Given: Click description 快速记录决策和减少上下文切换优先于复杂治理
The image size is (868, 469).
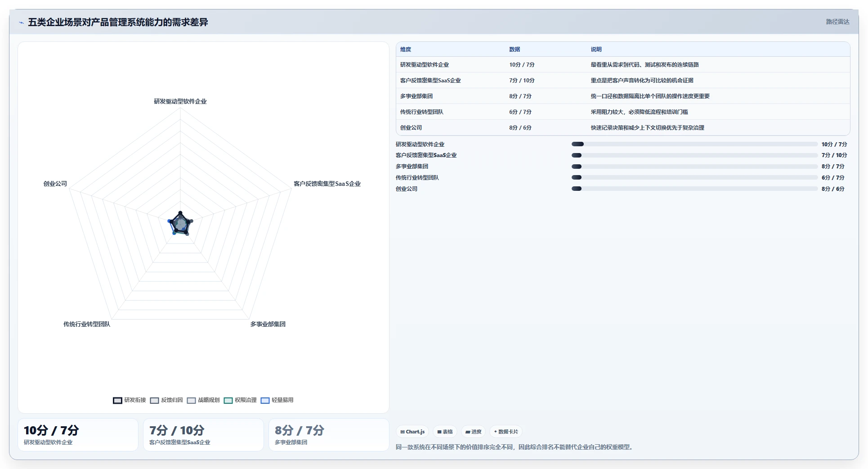Looking at the screenshot, I should pos(647,128).
